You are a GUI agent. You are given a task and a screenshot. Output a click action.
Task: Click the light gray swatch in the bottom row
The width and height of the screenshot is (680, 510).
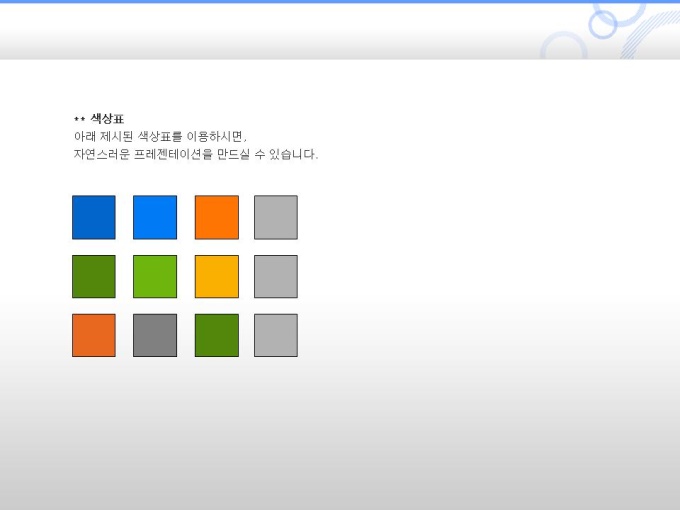pos(276,335)
